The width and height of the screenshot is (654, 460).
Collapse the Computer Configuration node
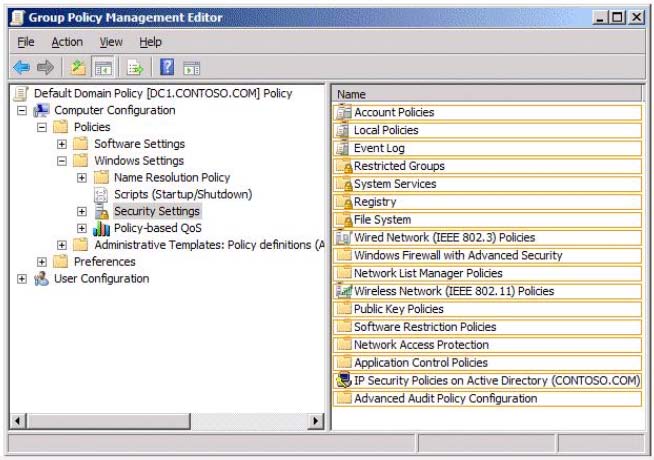22,111
